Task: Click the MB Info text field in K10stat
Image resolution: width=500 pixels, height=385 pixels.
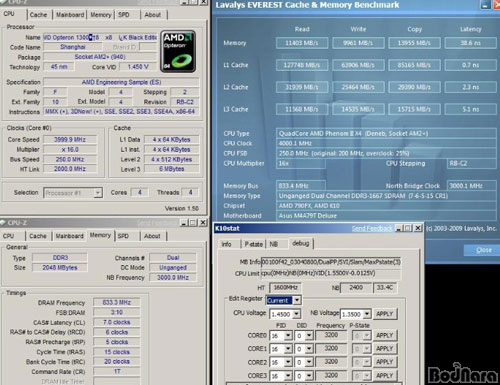Action: (331, 262)
